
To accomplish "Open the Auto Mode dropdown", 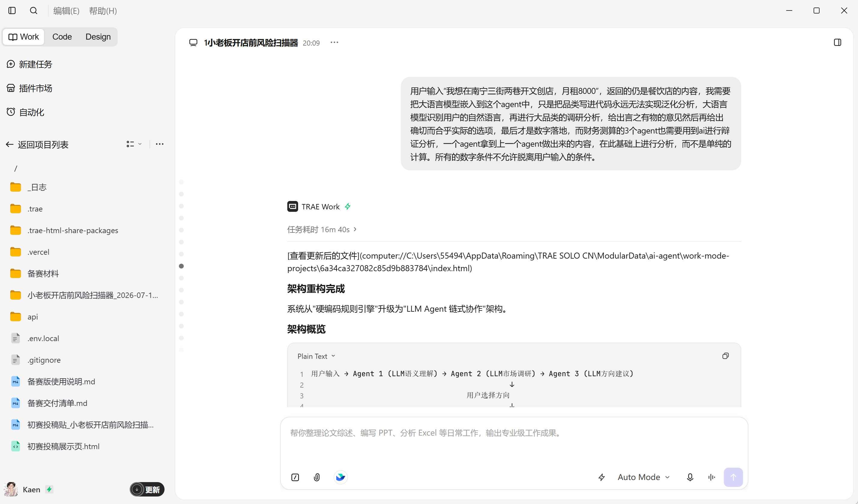I will click(644, 477).
